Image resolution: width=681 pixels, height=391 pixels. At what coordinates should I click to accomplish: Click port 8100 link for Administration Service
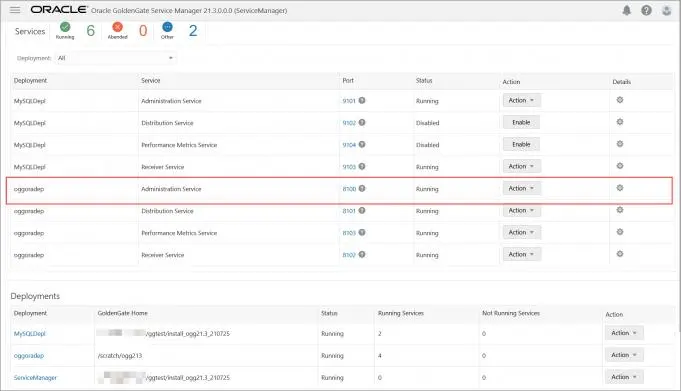[349, 189]
